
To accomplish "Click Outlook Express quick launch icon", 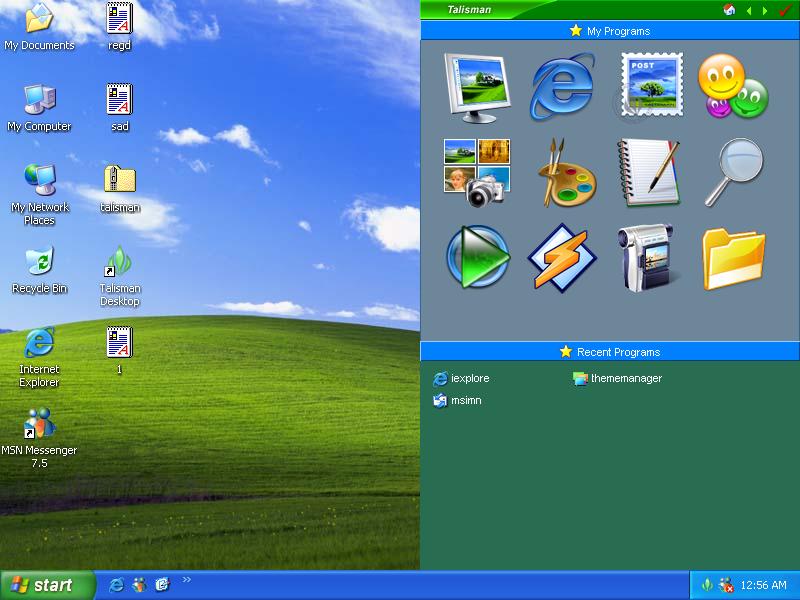I will point(162,585).
